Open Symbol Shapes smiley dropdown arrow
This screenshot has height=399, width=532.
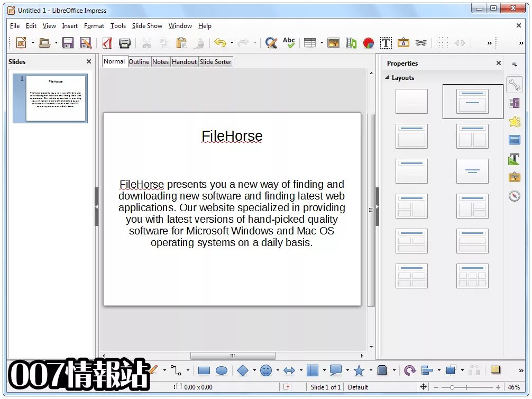point(278,370)
